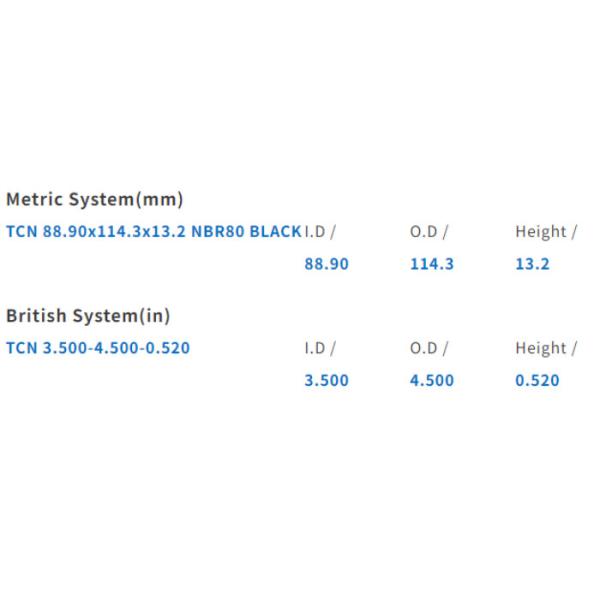Open the TCN 88.90x114.3x13.2 NBR80 BLACK link
This screenshot has width=600, height=600.
coord(153,232)
